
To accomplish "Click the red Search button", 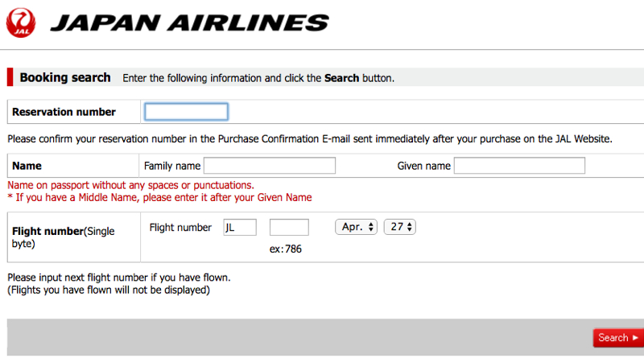I will click(618, 338).
